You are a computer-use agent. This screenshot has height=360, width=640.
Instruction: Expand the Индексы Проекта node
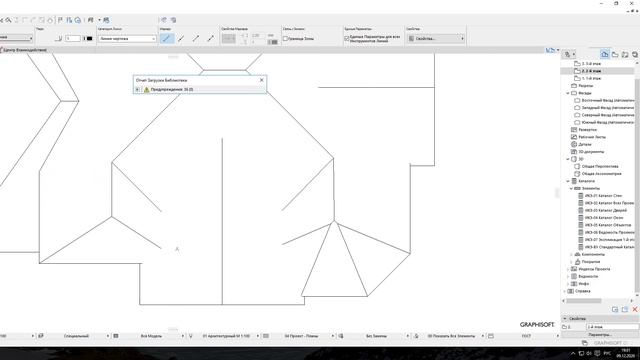[x=568, y=269]
